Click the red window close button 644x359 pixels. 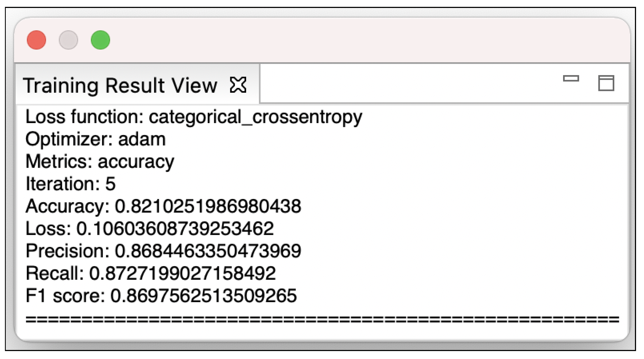[x=36, y=40]
